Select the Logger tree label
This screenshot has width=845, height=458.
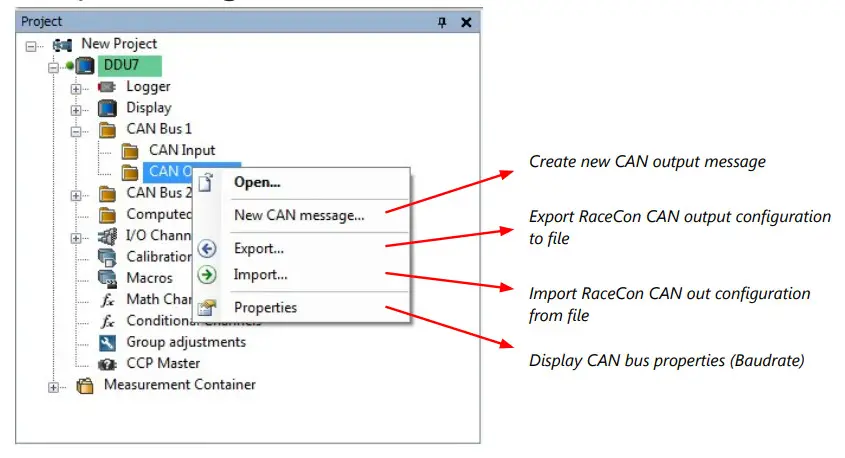(x=148, y=87)
